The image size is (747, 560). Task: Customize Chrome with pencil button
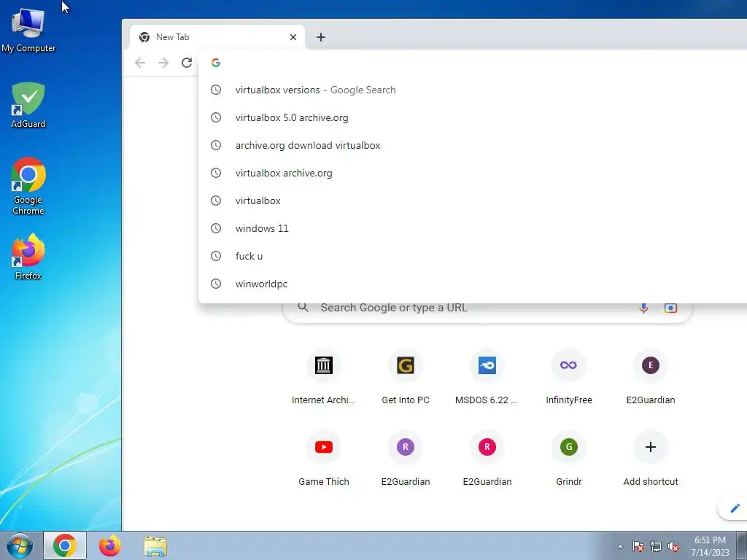coord(734,508)
